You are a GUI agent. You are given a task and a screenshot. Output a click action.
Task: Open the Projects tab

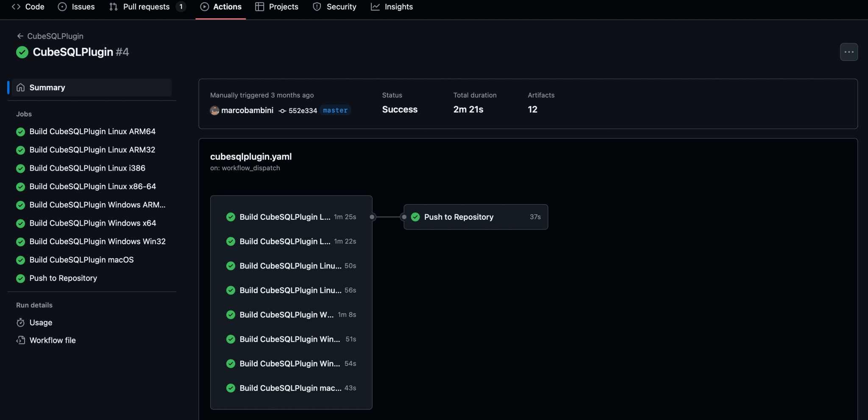pyautogui.click(x=277, y=7)
